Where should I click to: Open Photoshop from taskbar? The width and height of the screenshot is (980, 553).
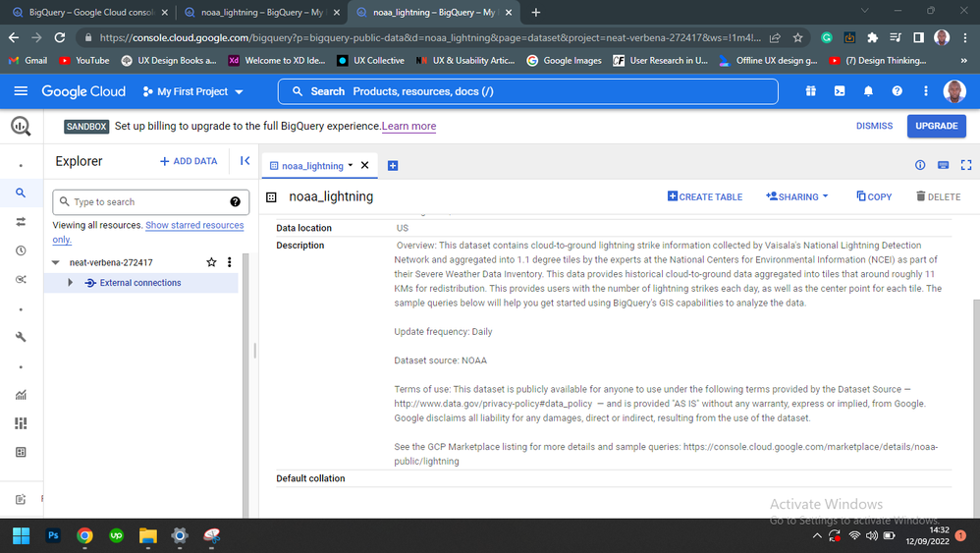pyautogui.click(x=53, y=535)
